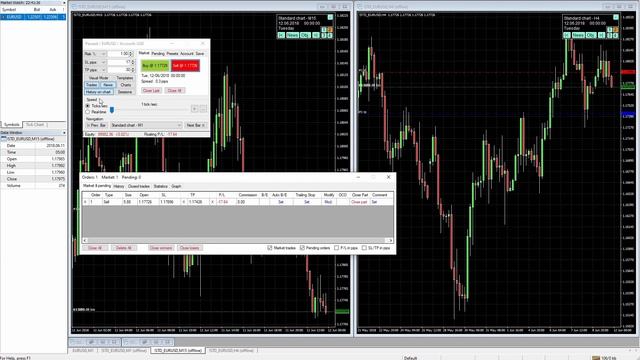Click the News button on the M15 chart overlay
Screen dimensions: 640x360
pyautogui.click(x=292, y=36)
